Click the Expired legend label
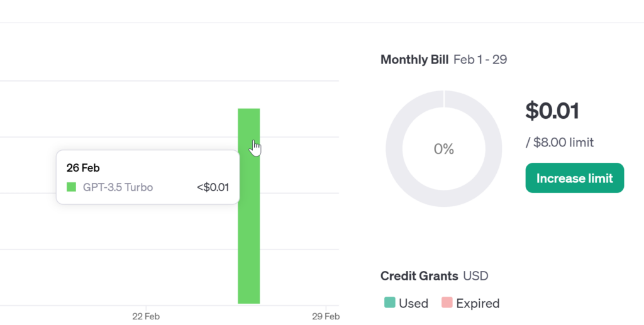 (x=478, y=304)
